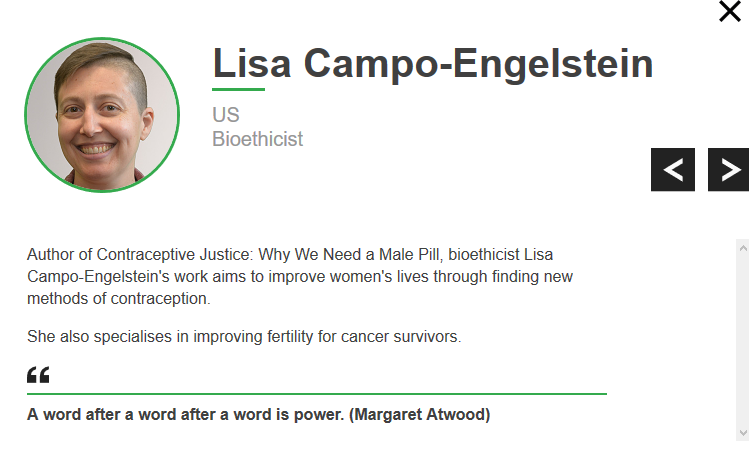Select the "US" country label

[x=226, y=115]
